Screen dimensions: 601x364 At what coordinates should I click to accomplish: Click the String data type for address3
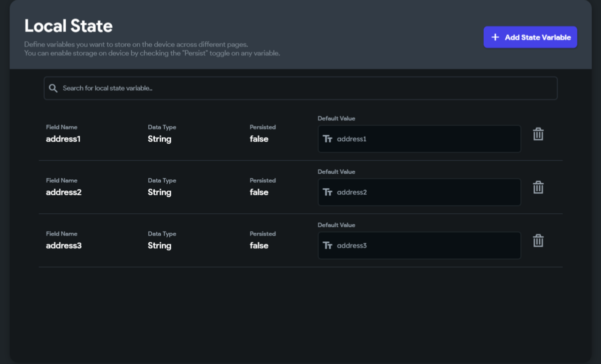click(159, 246)
